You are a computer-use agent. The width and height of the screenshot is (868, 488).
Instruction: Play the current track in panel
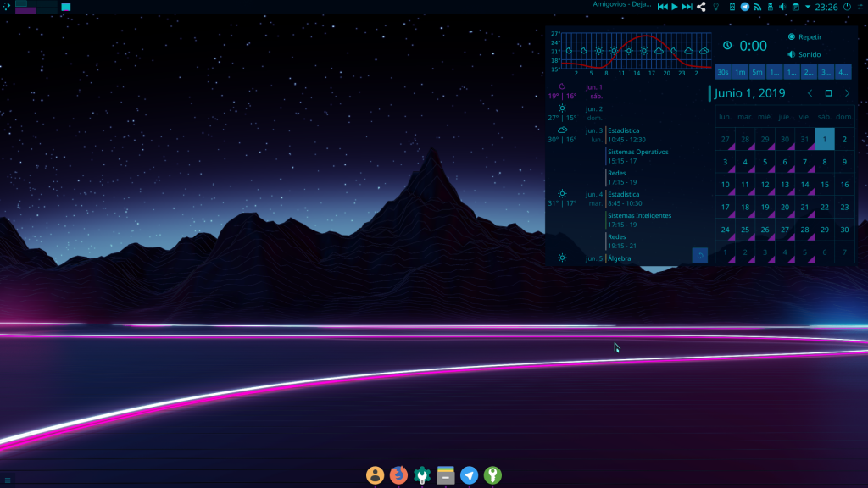(x=675, y=7)
